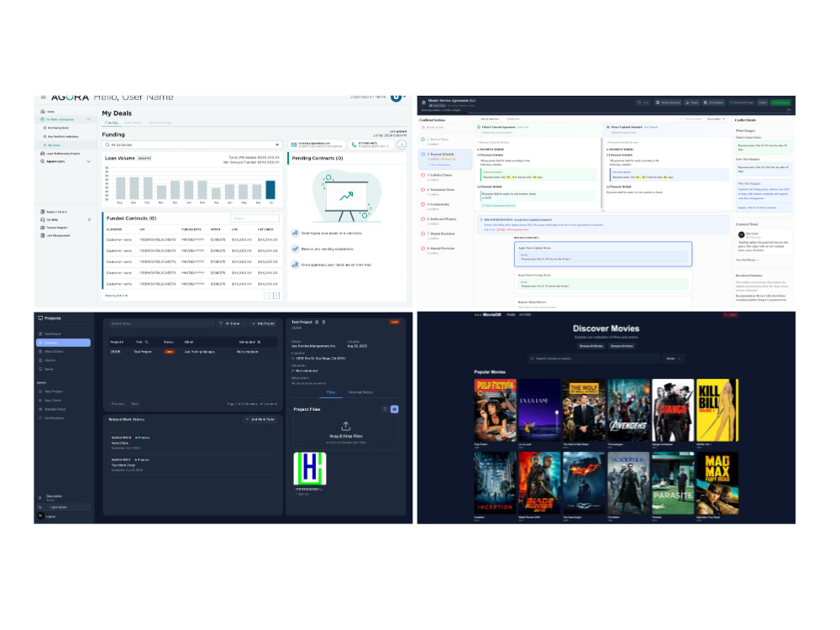
Task: Open the Internal Notes tab
Action: 360,392
